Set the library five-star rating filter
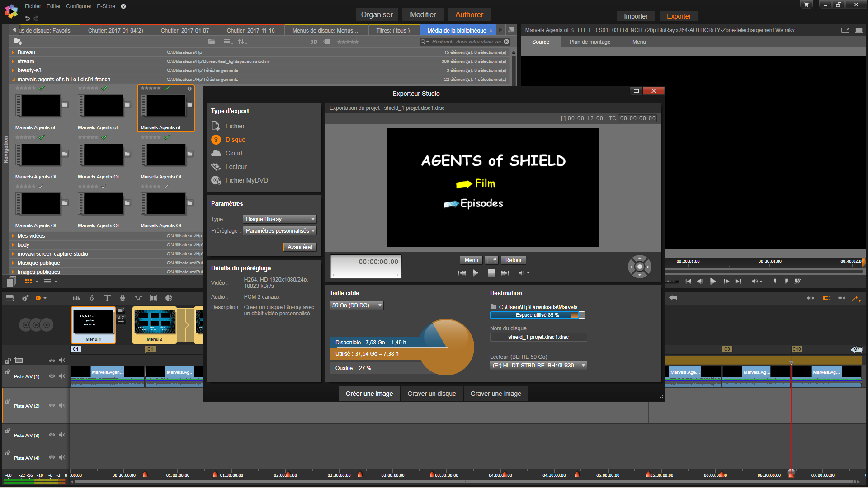Image resolution: width=868 pixels, height=488 pixels. [348, 42]
